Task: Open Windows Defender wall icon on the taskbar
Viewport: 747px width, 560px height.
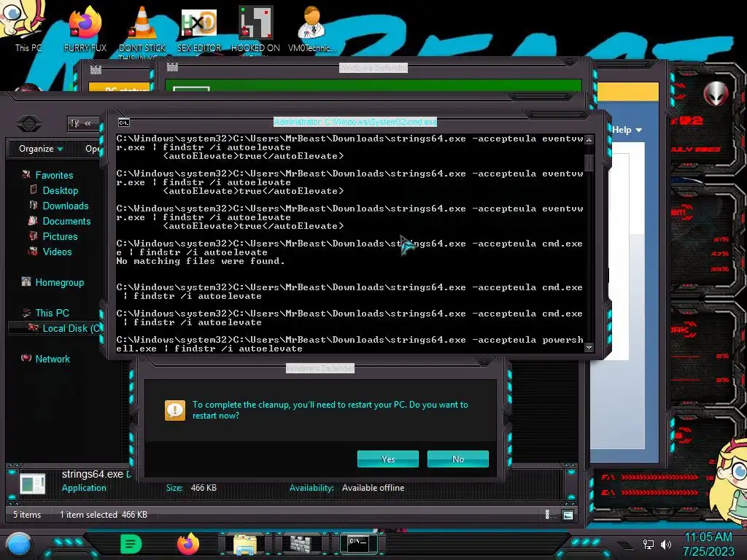Action: (x=301, y=544)
